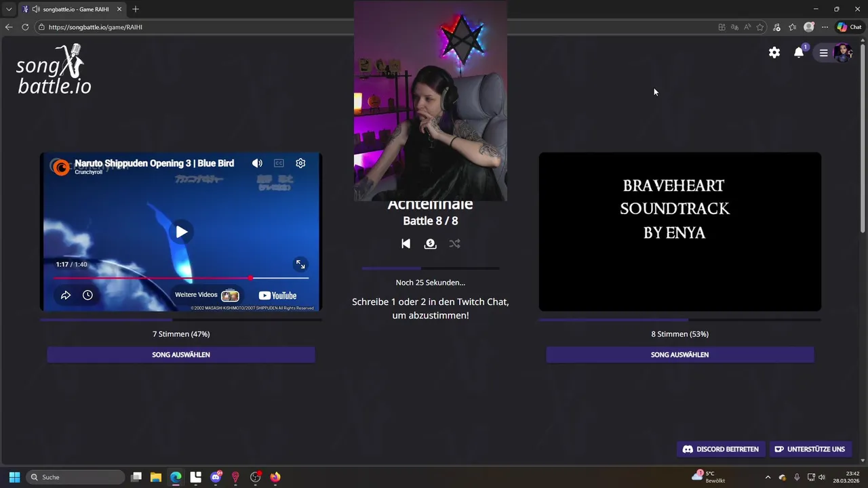Open Task View on taskbar
Image resolution: width=868 pixels, height=488 pixels.
[x=136, y=477]
